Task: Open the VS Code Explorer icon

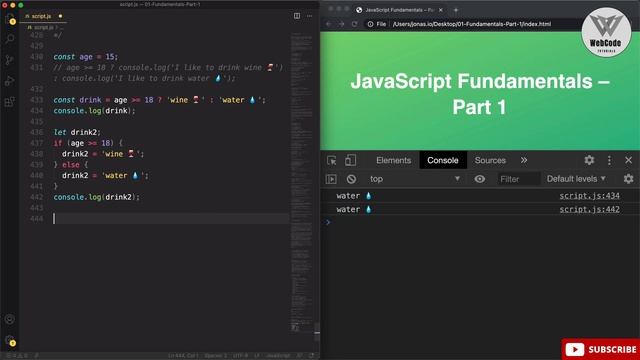Action: [9, 18]
